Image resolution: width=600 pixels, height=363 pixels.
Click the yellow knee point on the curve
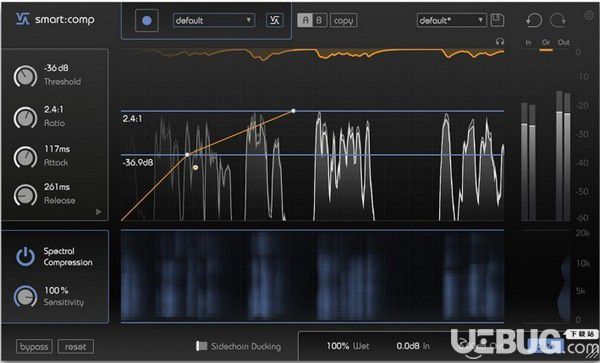195,167
